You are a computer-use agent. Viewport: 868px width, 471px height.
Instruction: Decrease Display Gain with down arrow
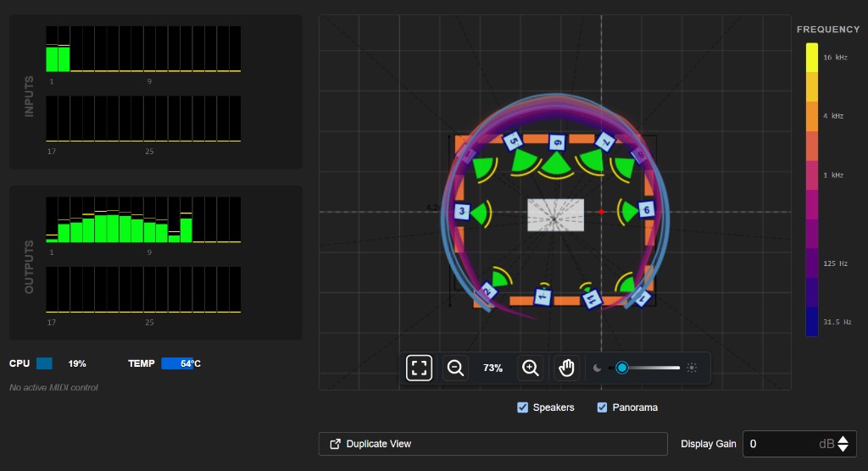[x=843, y=448]
